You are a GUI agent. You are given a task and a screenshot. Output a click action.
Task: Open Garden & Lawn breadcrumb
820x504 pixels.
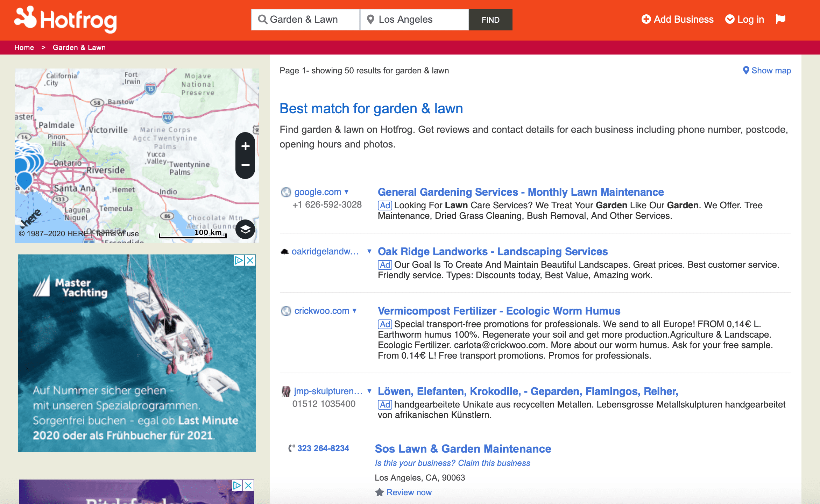click(79, 48)
